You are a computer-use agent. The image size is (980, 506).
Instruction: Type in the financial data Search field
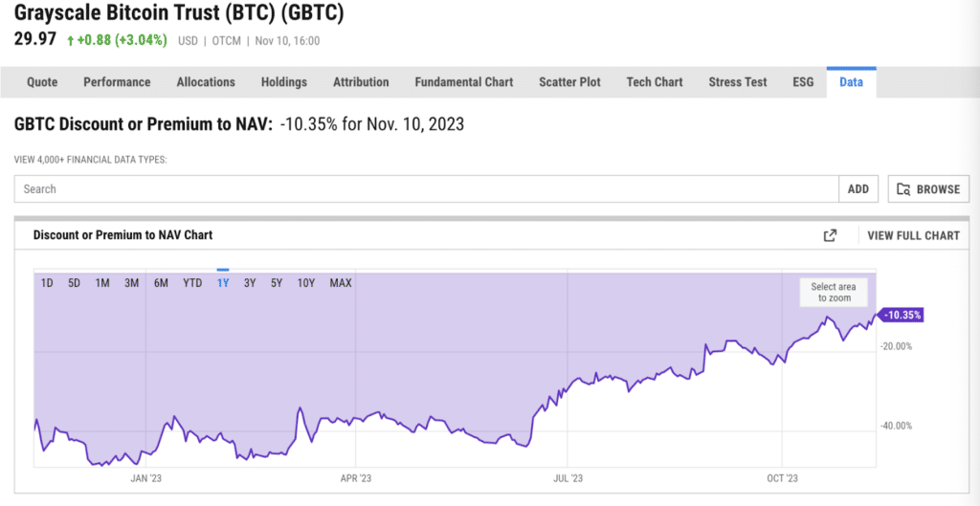(426, 189)
